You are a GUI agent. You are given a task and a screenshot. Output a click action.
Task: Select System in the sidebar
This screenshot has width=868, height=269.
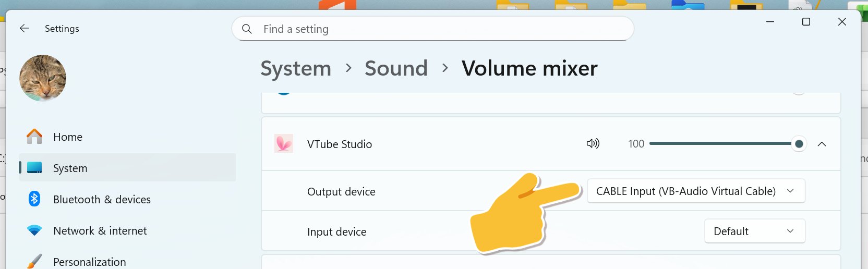tap(70, 168)
